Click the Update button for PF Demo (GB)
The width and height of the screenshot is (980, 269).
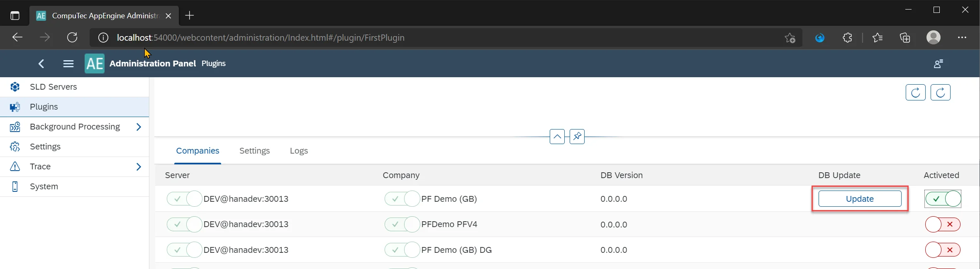point(860,199)
